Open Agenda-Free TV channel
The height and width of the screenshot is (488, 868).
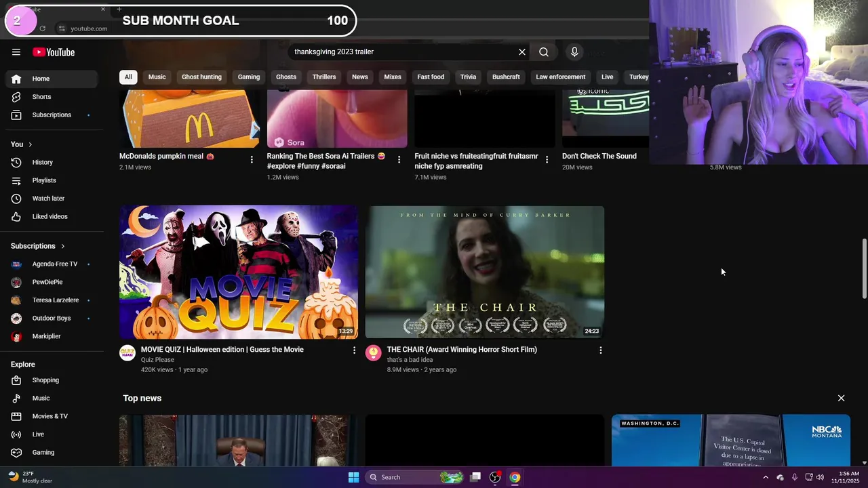[x=52, y=264]
